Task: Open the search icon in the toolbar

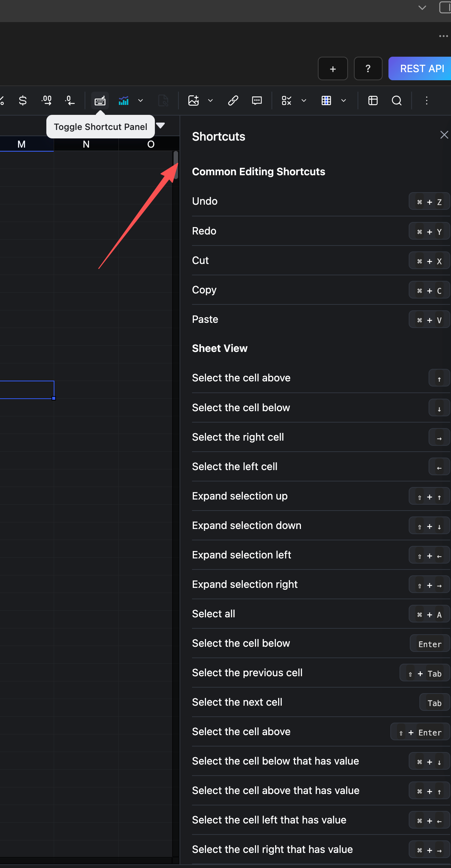Action: [x=397, y=100]
